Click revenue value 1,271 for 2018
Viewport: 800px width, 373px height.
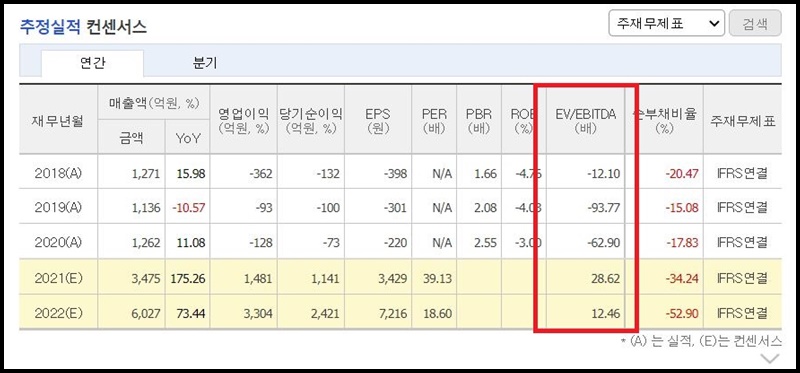pyautogui.click(x=146, y=173)
